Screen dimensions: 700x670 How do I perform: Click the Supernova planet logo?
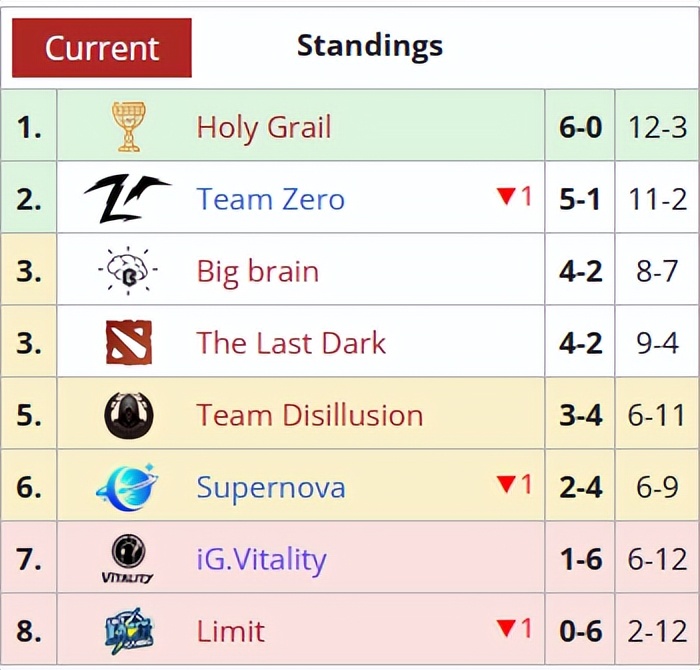point(127,487)
